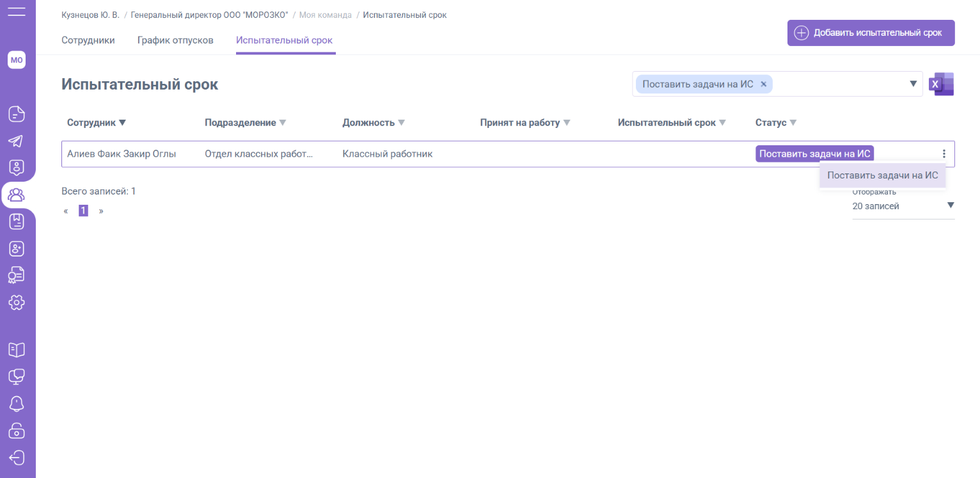
Task: Export table with Excel icon
Action: 941,84
